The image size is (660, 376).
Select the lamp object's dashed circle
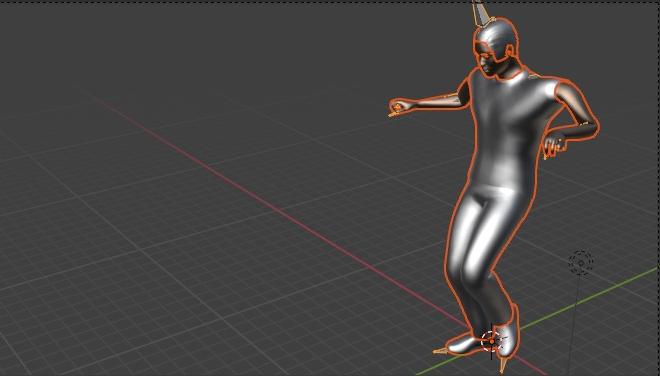point(581,263)
